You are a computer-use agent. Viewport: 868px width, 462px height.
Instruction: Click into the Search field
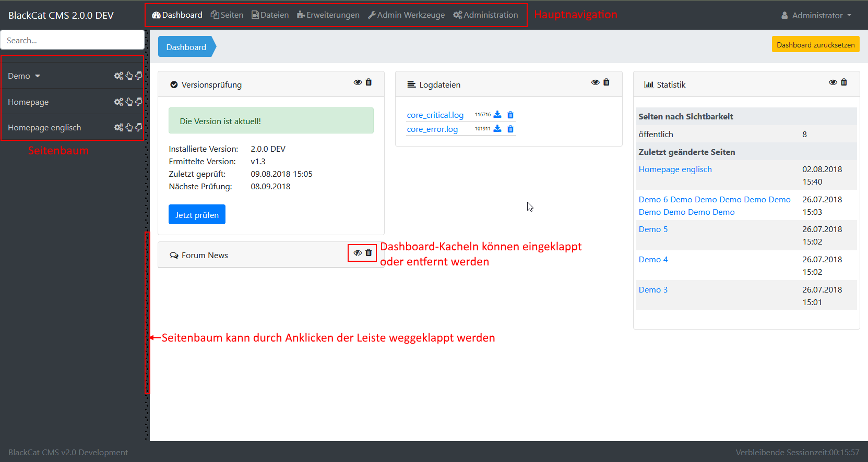click(72, 40)
